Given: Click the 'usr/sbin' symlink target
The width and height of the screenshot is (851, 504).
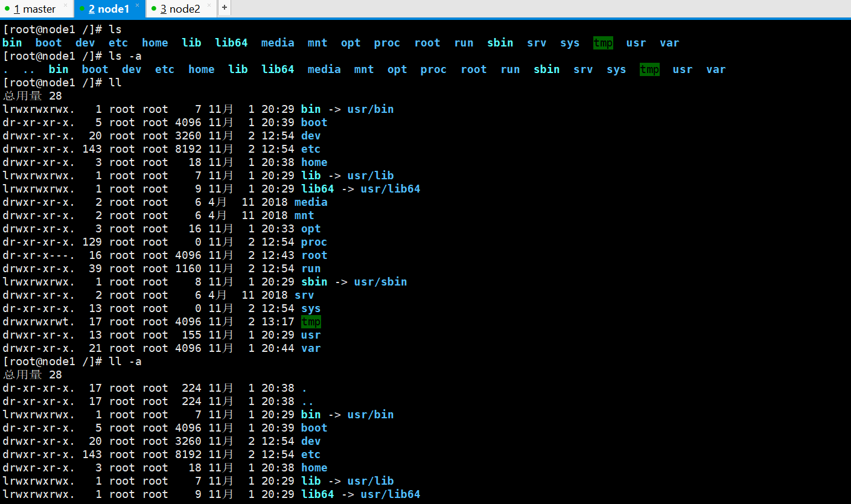Looking at the screenshot, I should tap(380, 282).
